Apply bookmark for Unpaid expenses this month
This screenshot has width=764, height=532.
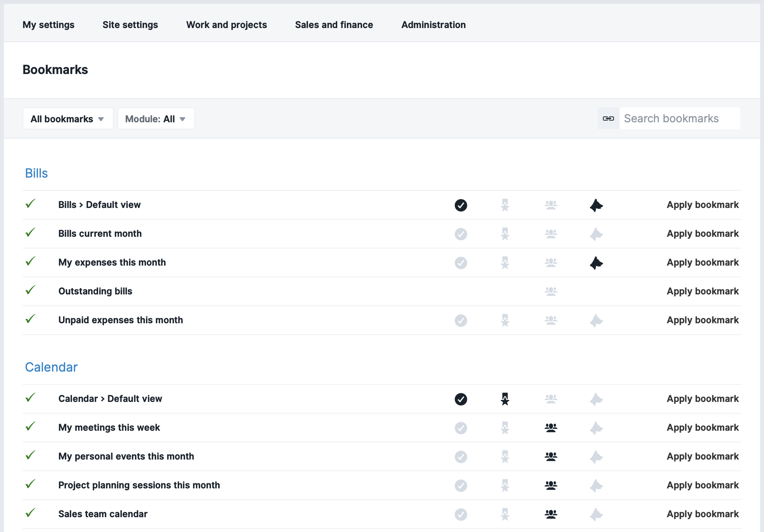pos(703,320)
